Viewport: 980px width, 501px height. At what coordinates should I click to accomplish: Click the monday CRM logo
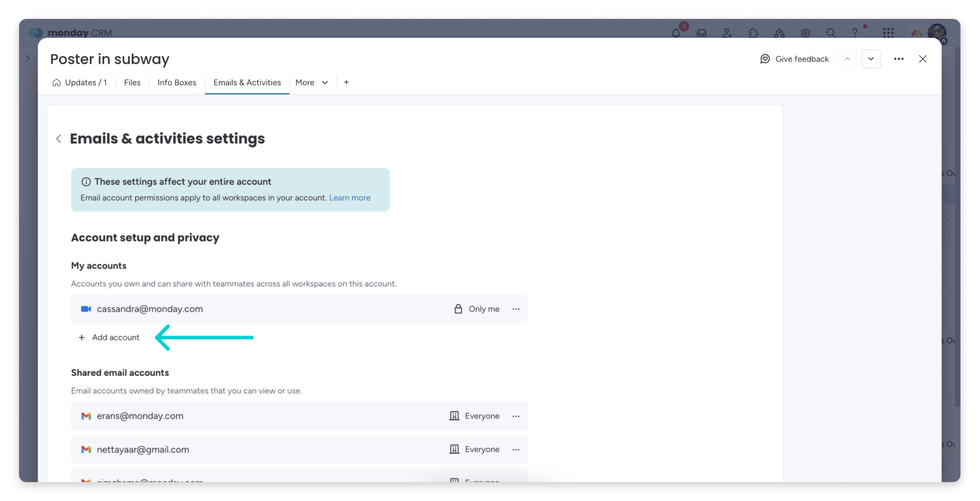pos(70,33)
